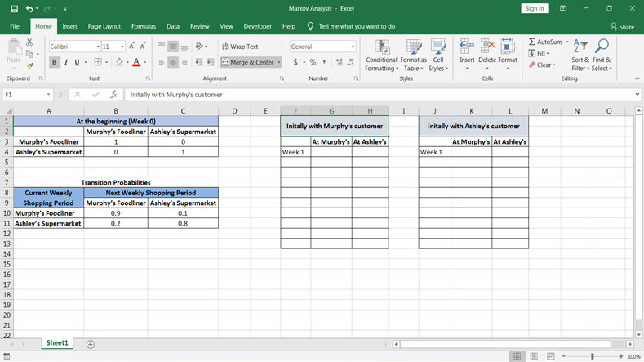Toggle Wrap Text

(x=240, y=47)
